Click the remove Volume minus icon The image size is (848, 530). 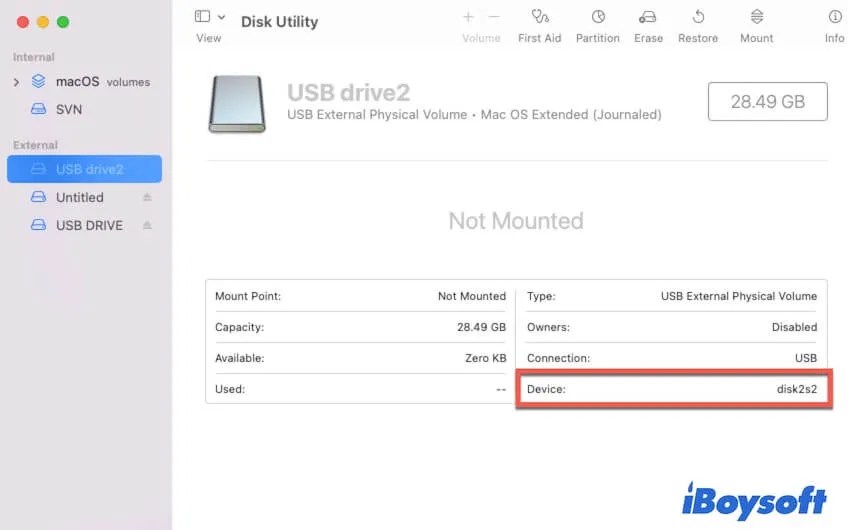click(493, 17)
